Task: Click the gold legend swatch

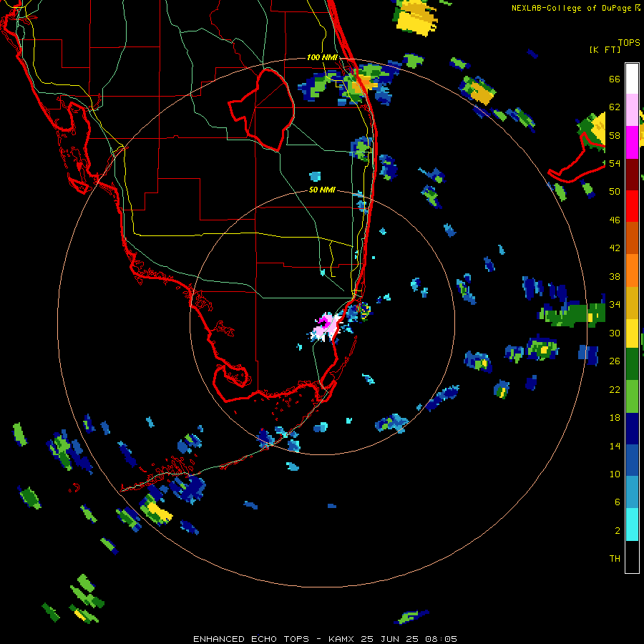Action: pos(632,303)
